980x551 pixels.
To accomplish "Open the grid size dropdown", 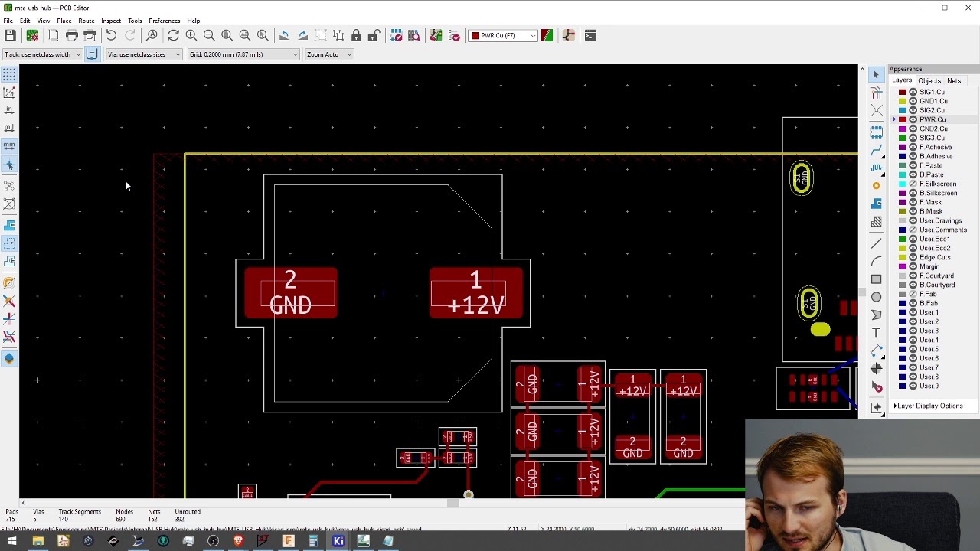I will pyautogui.click(x=243, y=54).
